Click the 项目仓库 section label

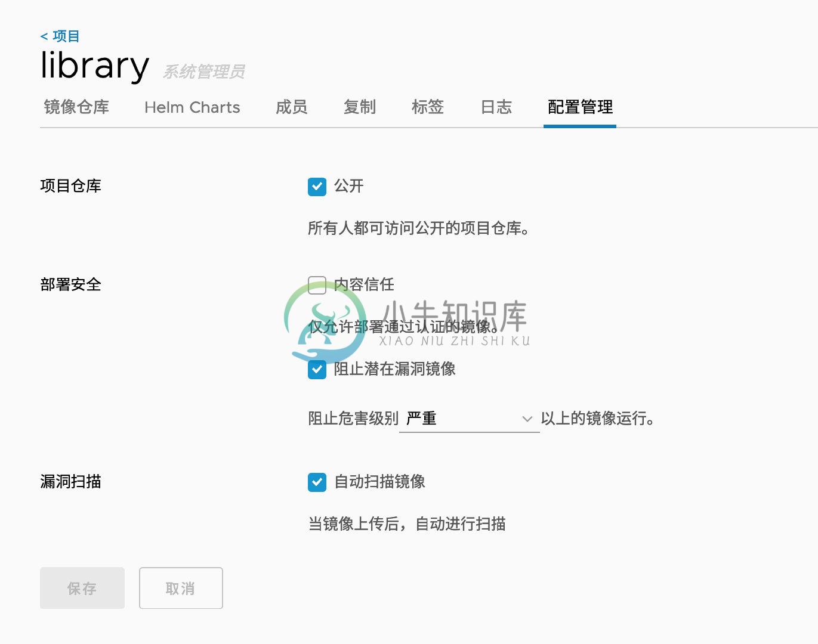point(70,186)
